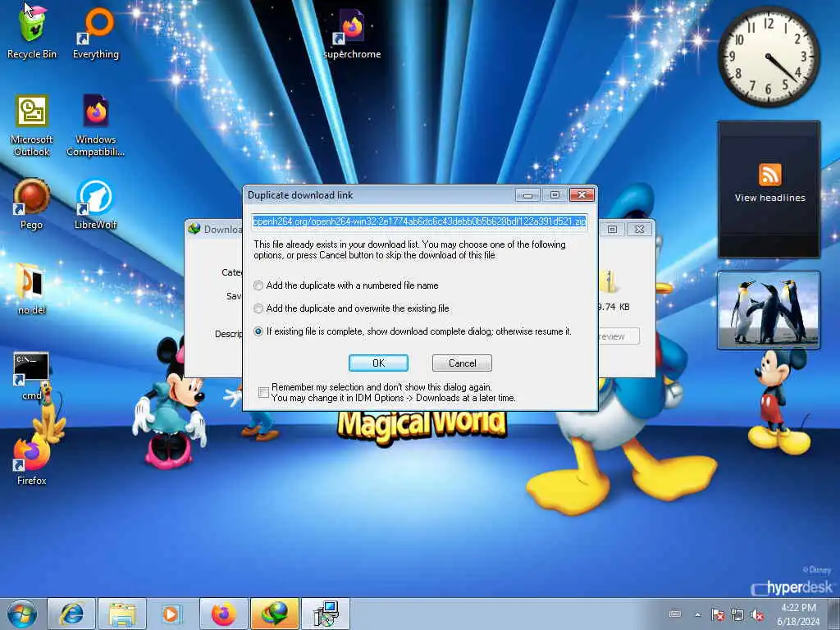The width and height of the screenshot is (840, 630).
Task: Open the 'no del' folder icon
Action: [32, 288]
